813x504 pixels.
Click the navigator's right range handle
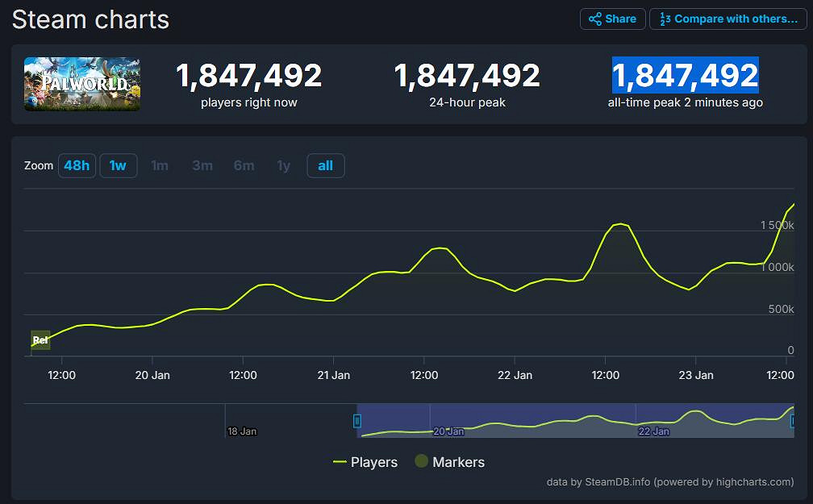(x=793, y=420)
